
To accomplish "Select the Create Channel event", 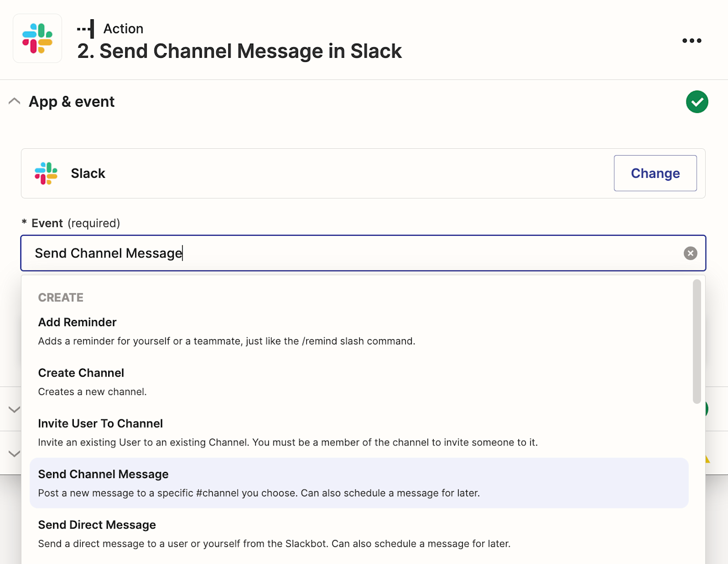I will coord(359,382).
